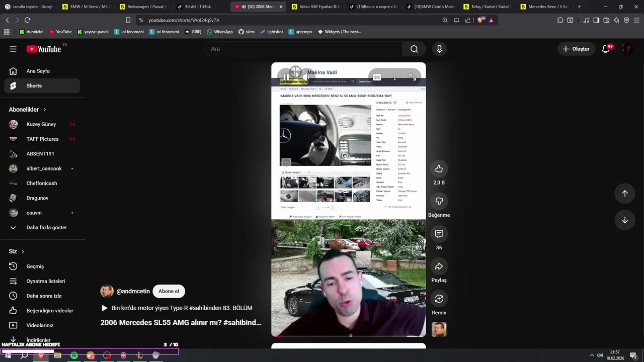Open a new browser tab with plus
The height and width of the screenshot is (362, 644).
pos(579,7)
